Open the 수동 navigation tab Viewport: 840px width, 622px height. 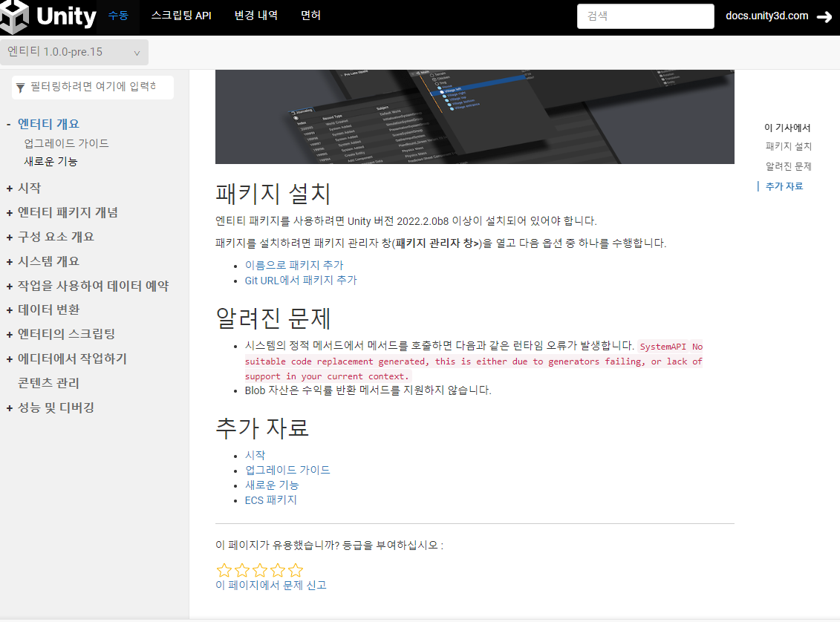click(118, 16)
